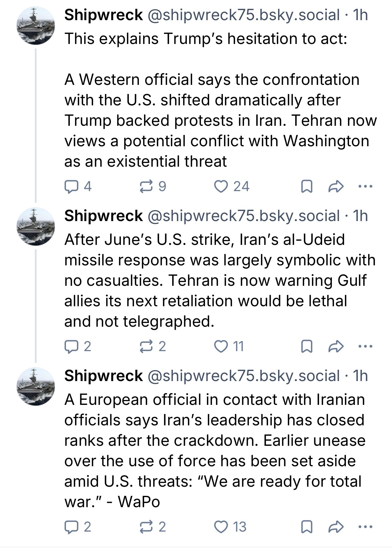Viewport: 392px width, 549px height.
Task: Bookmark the European official post
Action: 307,527
